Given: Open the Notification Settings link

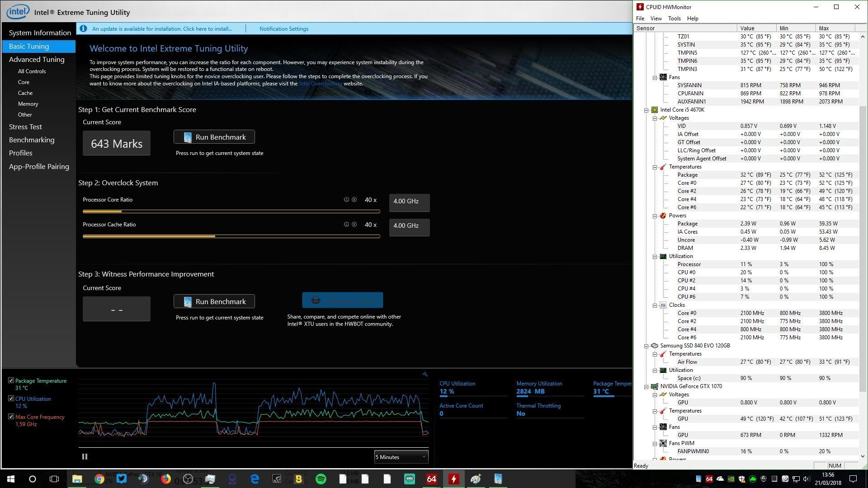Looking at the screenshot, I should coord(284,28).
